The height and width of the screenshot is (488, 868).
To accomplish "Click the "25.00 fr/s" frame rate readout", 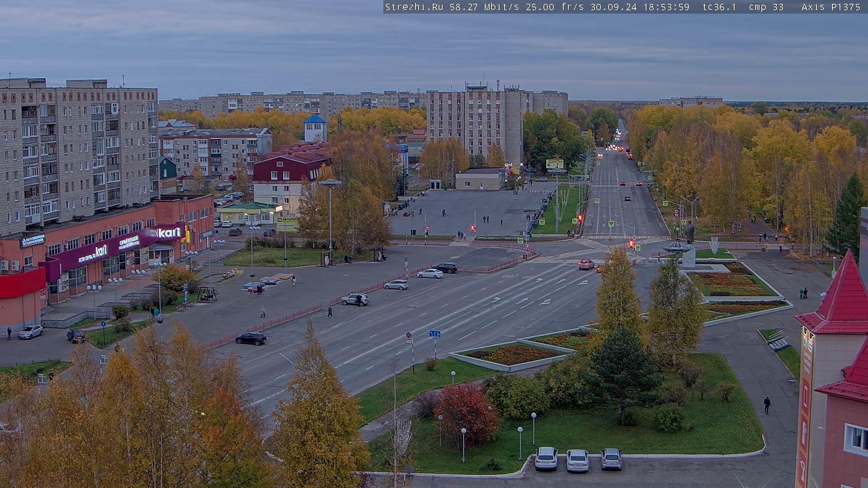I will coord(555,7).
